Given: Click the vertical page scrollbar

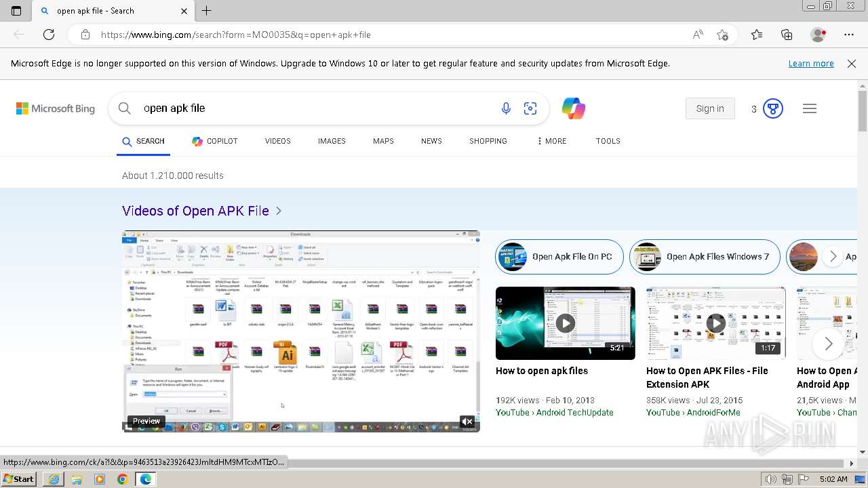Looking at the screenshot, I should [863, 112].
